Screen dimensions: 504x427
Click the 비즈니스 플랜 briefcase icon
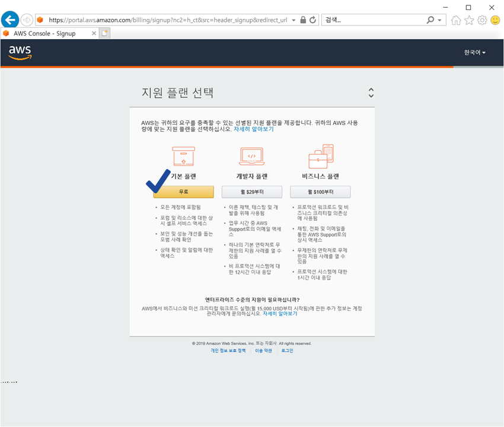(321, 156)
